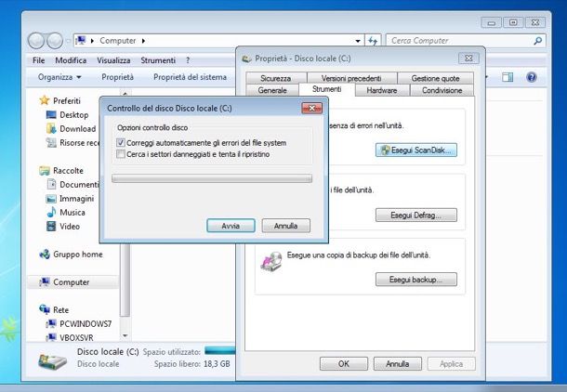Open the Download folder icon
567x392 pixels.
51,128
